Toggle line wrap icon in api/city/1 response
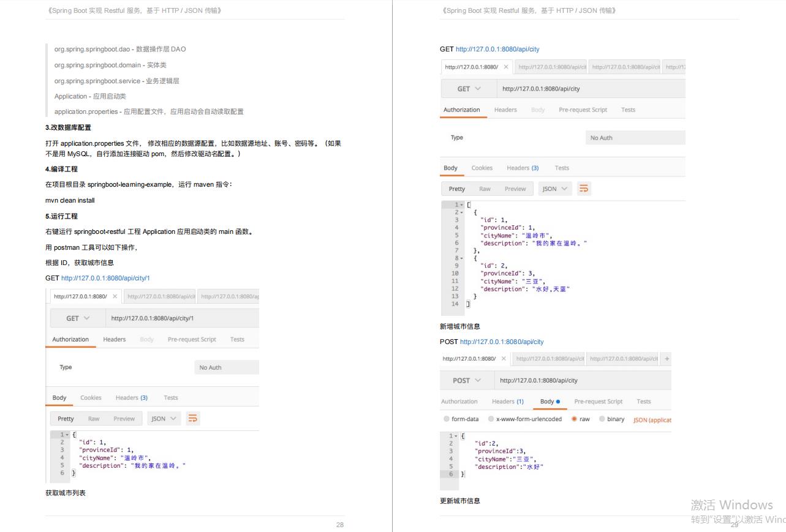This screenshot has width=786, height=532. pos(193,419)
